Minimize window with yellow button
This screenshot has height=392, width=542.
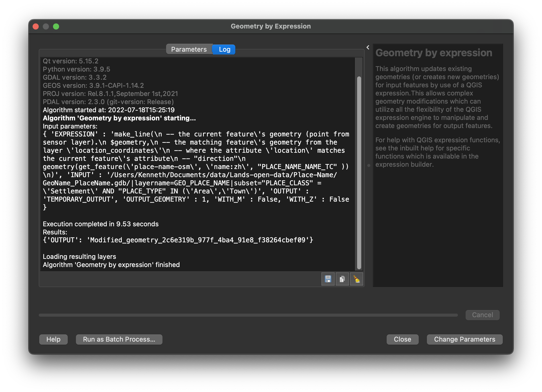pyautogui.click(x=46, y=26)
